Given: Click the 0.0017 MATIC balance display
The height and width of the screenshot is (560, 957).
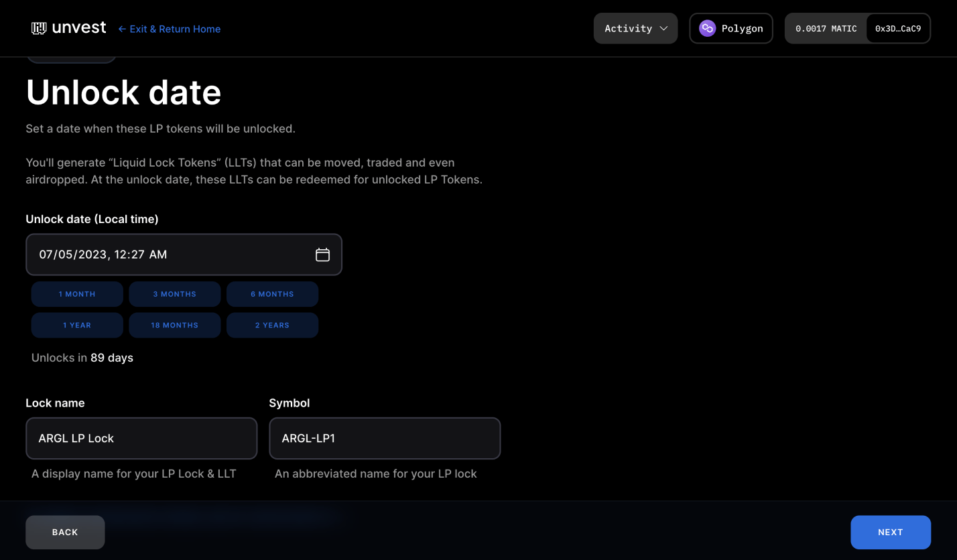Looking at the screenshot, I should coord(826,28).
